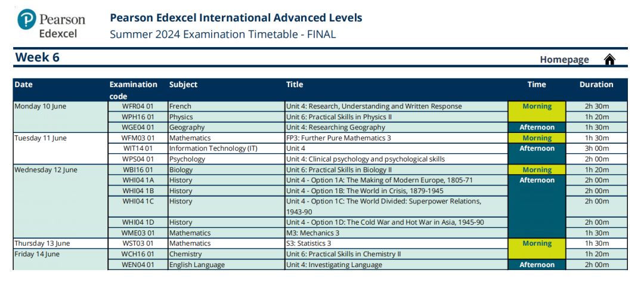Select the Information Technology (IT) subject cell
Image resolution: width=644 pixels, height=282 pixels.
227,148
